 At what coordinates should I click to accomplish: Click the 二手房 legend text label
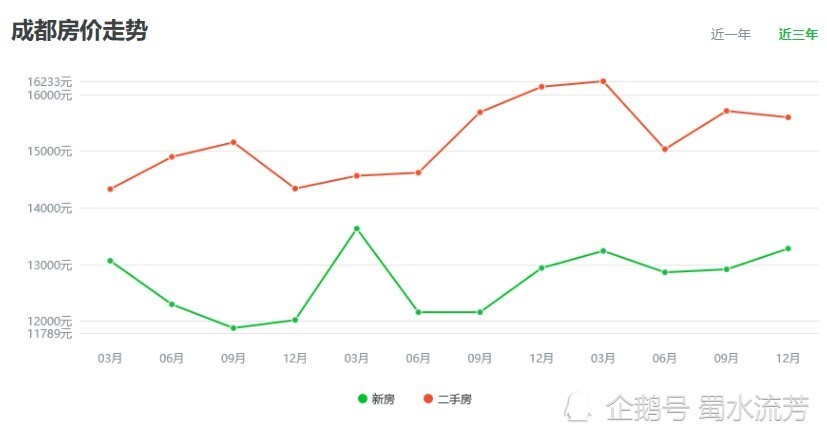(x=454, y=399)
